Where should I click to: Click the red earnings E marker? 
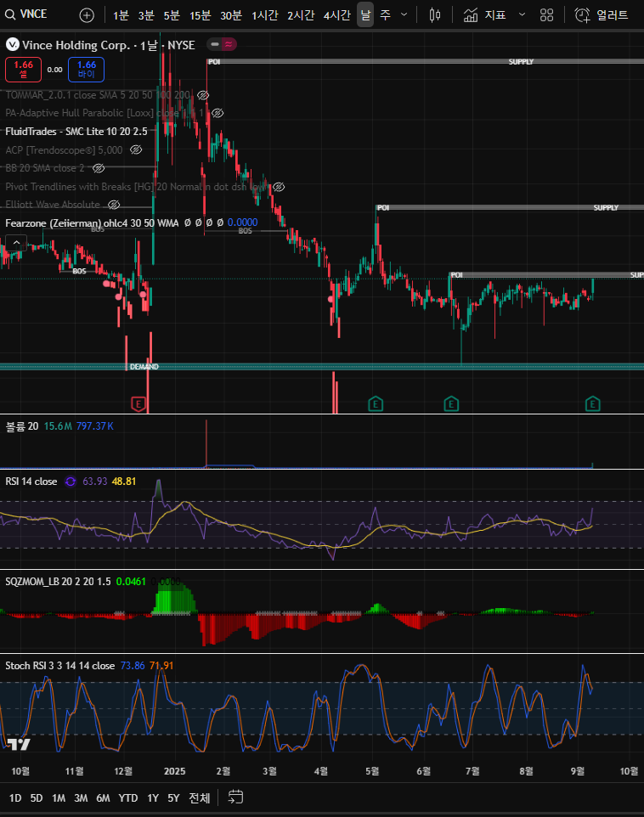point(138,403)
